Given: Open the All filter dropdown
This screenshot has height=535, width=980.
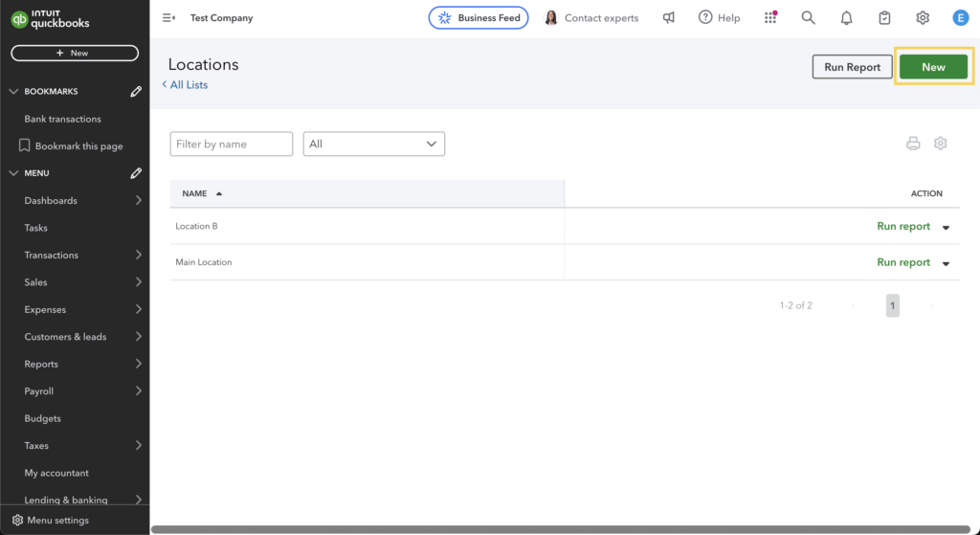Looking at the screenshot, I should tap(373, 144).
